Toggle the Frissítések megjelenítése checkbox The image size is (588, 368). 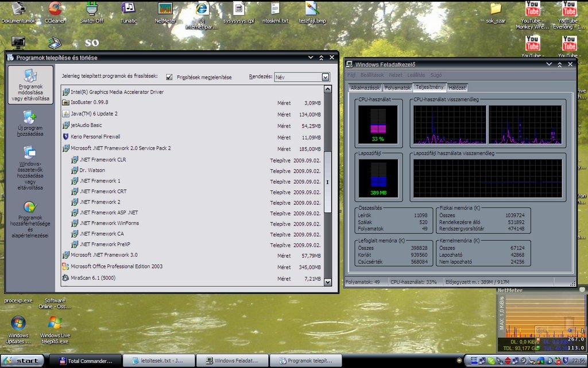tap(169, 77)
